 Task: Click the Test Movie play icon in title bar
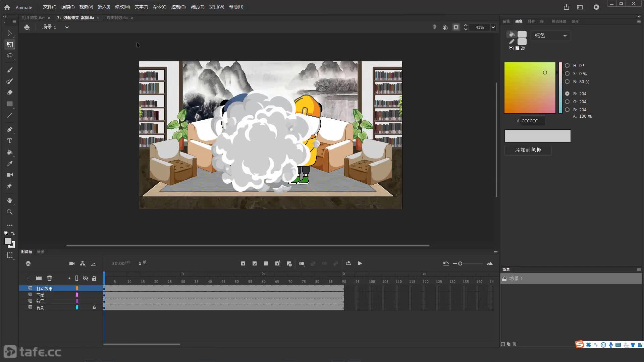click(596, 7)
